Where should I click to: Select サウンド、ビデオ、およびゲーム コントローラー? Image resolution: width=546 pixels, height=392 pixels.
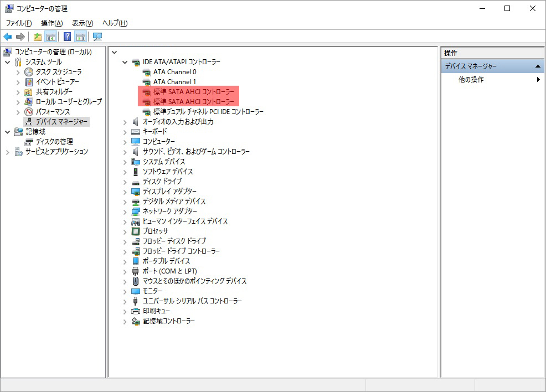[196, 152]
